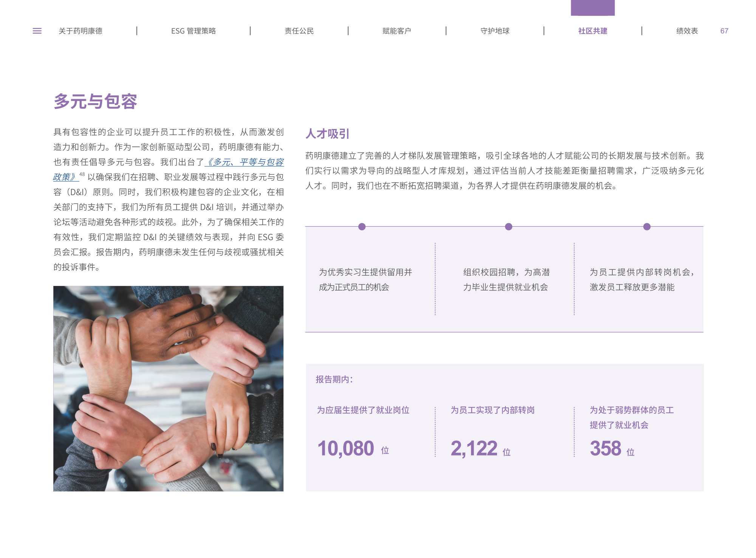The width and height of the screenshot is (756, 558).
Task: Select the 多元与包容 heading
Action: tap(95, 101)
